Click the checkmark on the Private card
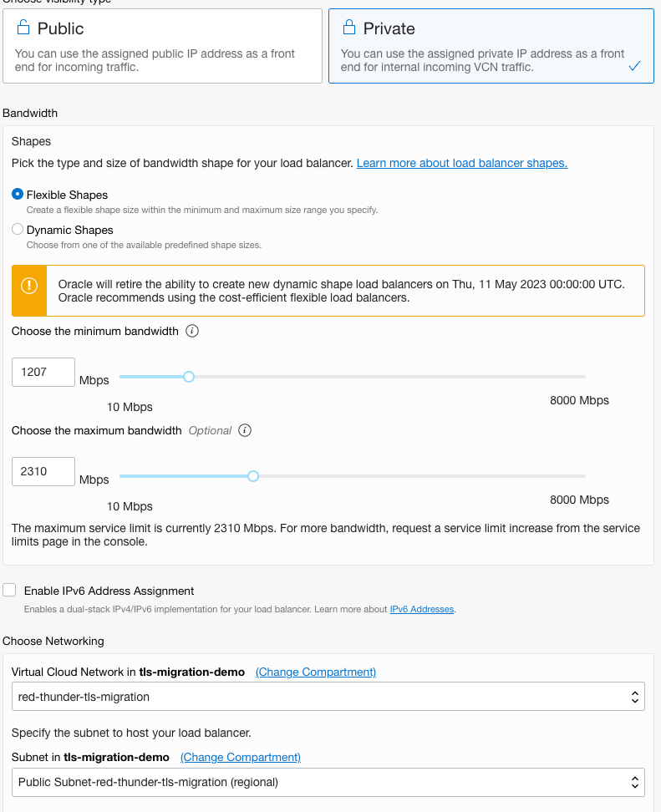This screenshot has width=661, height=812. tap(634, 67)
